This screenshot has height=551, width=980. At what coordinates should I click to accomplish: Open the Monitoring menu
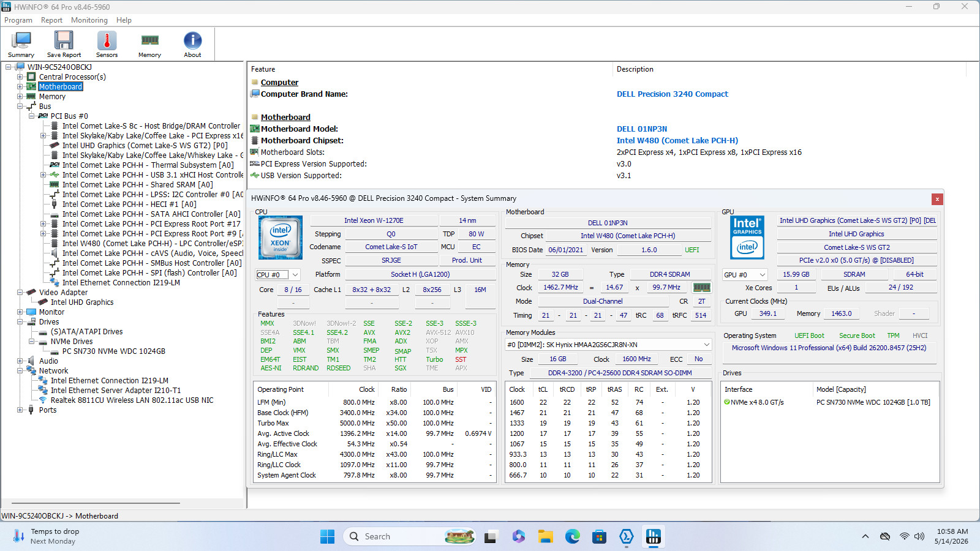coord(89,20)
